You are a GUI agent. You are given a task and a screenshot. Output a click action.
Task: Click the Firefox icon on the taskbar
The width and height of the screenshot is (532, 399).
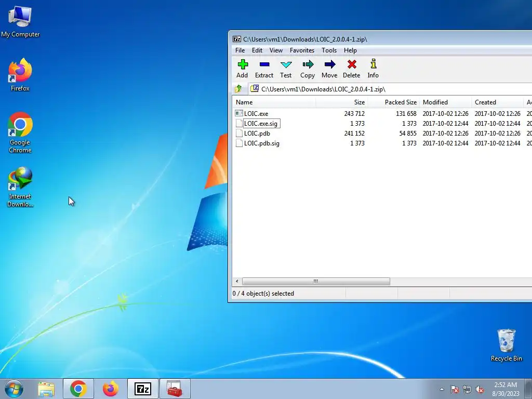111,389
